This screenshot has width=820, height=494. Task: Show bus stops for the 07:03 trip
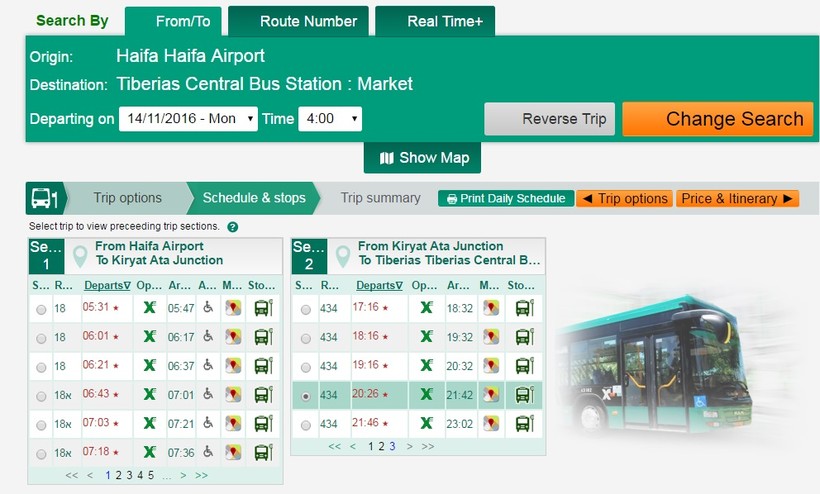click(264, 423)
